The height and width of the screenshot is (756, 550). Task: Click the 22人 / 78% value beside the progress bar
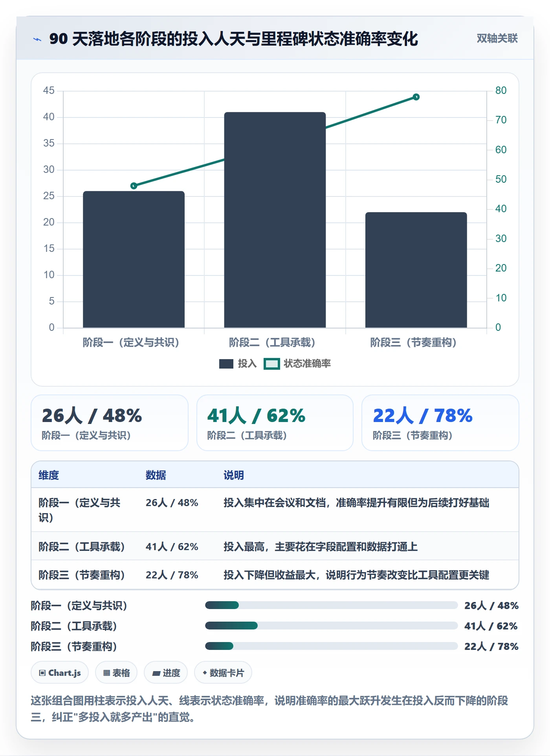[491, 646]
